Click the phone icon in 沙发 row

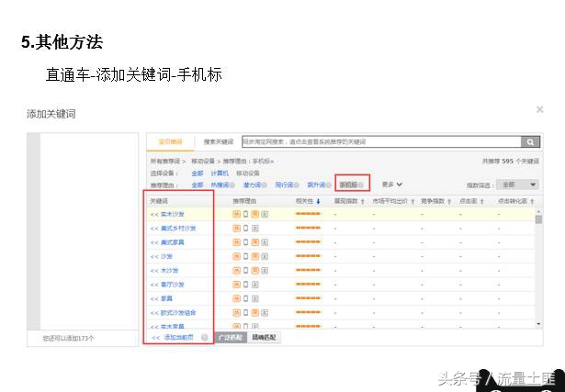pyautogui.click(x=245, y=256)
